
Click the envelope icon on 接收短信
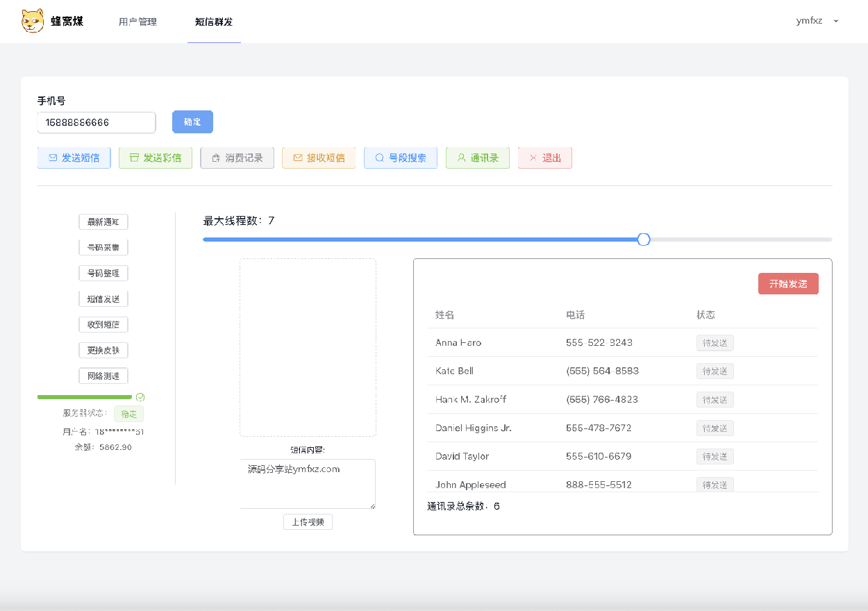(x=298, y=158)
